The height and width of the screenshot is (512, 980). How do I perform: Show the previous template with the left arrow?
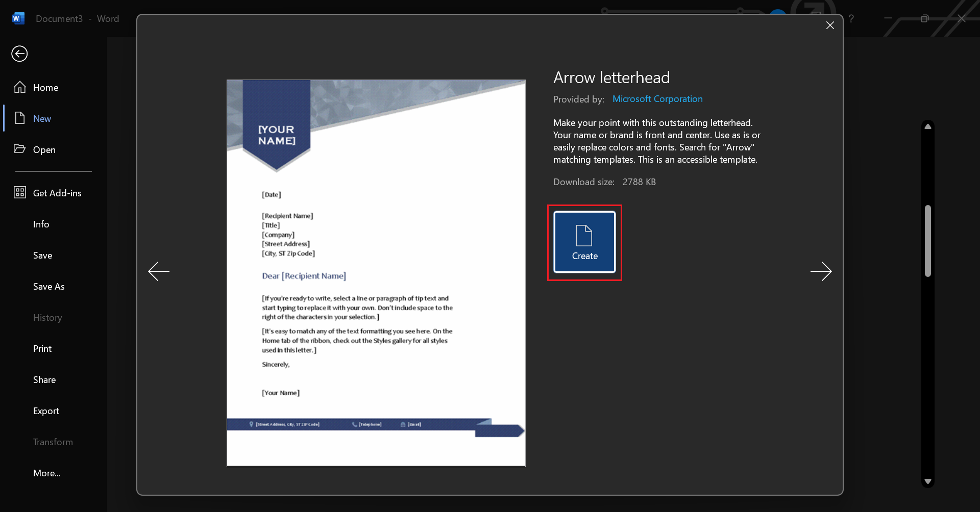click(159, 271)
